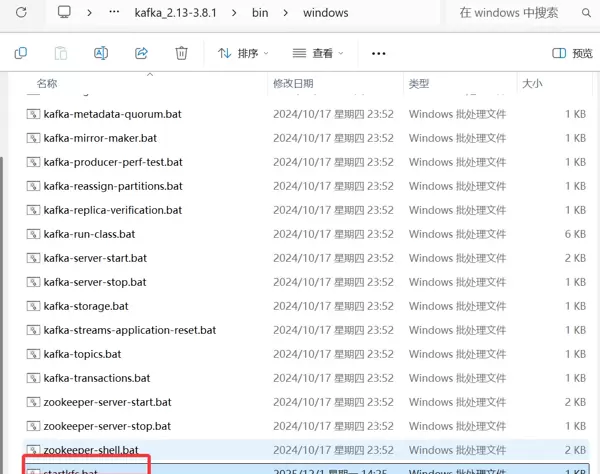Open the See more (...) toolbar menu
This screenshot has height=474, width=600.
(x=378, y=53)
